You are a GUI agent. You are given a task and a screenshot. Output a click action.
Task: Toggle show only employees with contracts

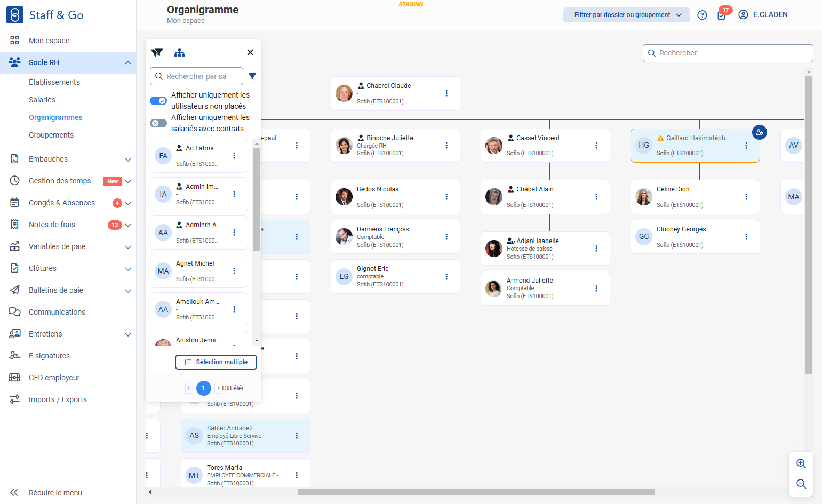tap(158, 123)
